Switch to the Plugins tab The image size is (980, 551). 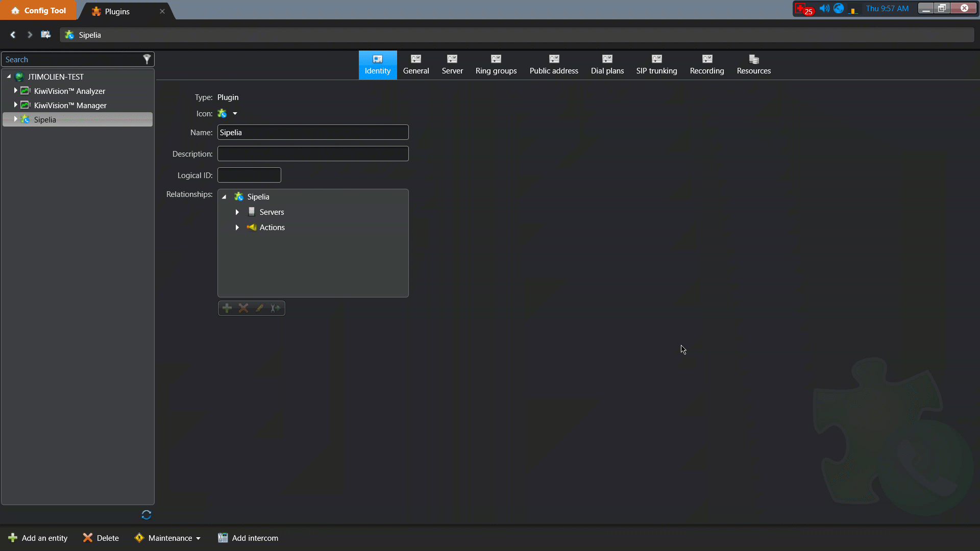[x=117, y=11]
